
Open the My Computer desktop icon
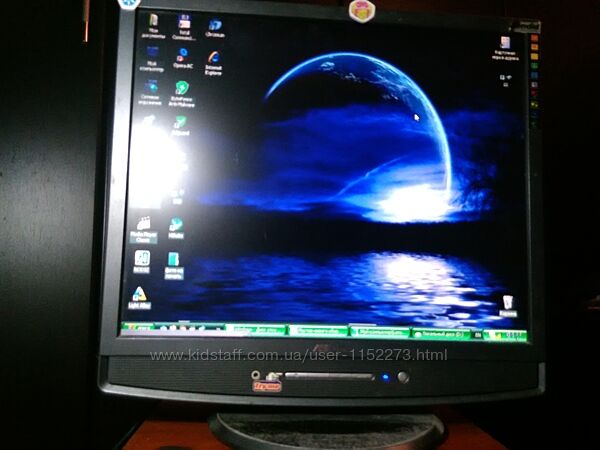click(x=152, y=56)
